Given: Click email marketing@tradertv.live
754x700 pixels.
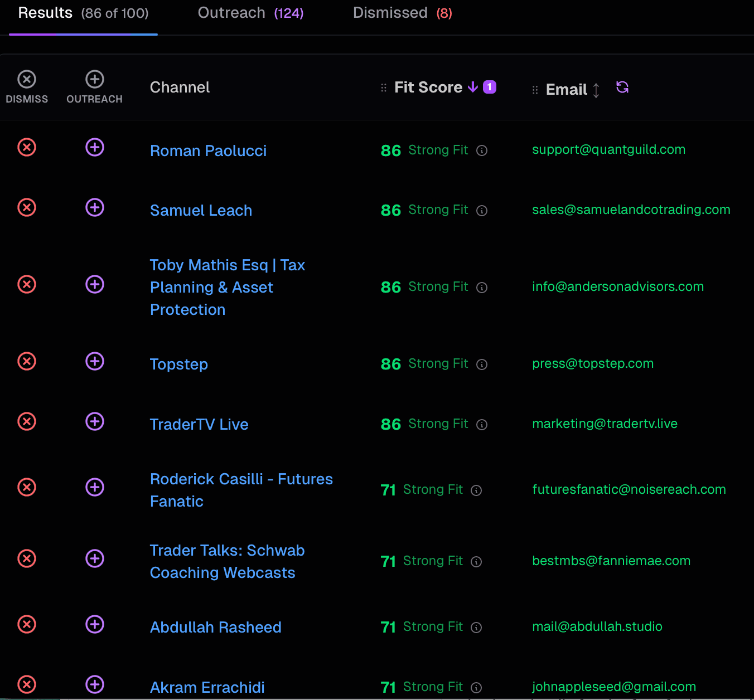Looking at the screenshot, I should click(x=605, y=424).
